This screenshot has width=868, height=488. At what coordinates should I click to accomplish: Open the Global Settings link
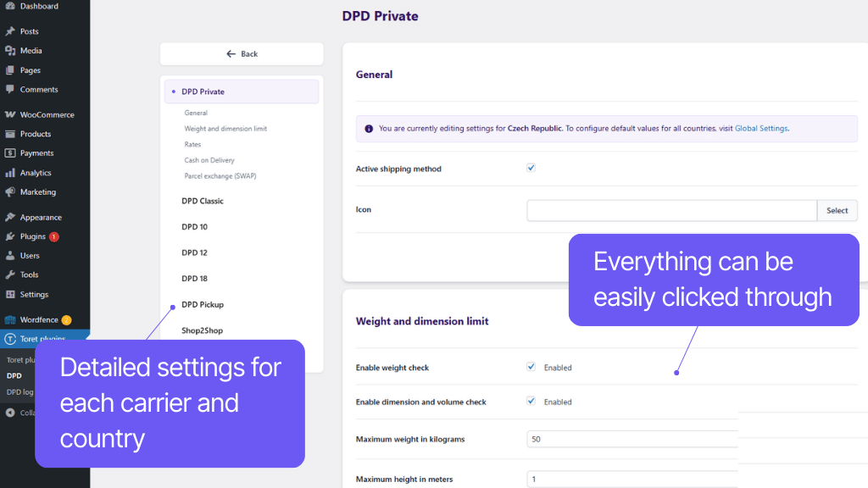761,129
